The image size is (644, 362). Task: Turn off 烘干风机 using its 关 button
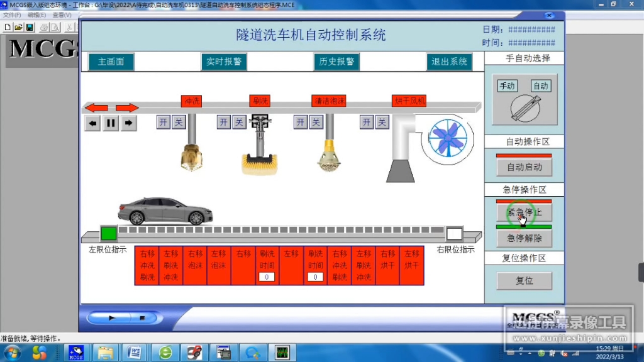click(381, 122)
